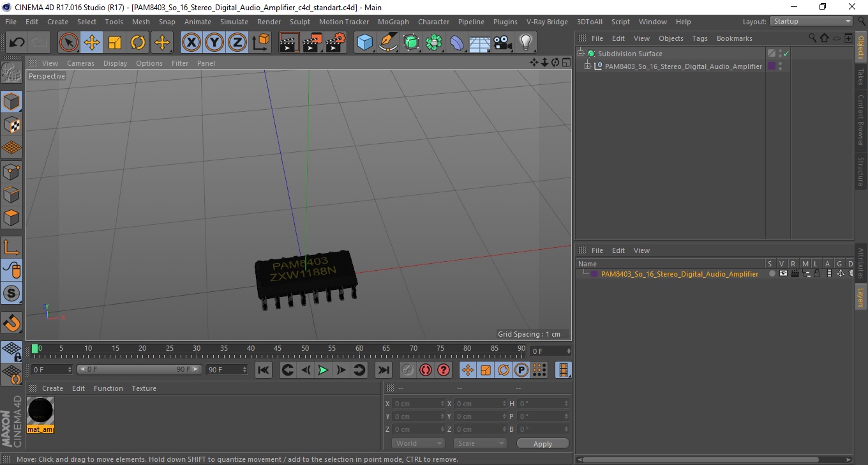
Task: Activate the Move tool
Action: coord(92,43)
